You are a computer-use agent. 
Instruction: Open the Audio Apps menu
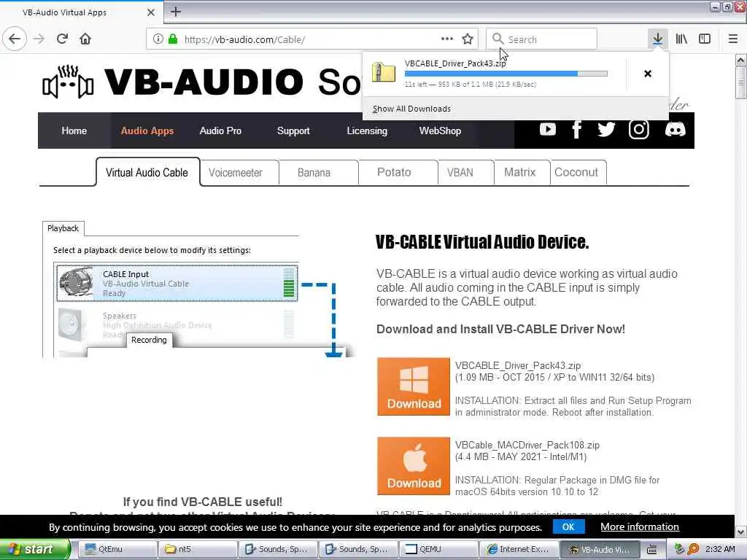tap(147, 131)
